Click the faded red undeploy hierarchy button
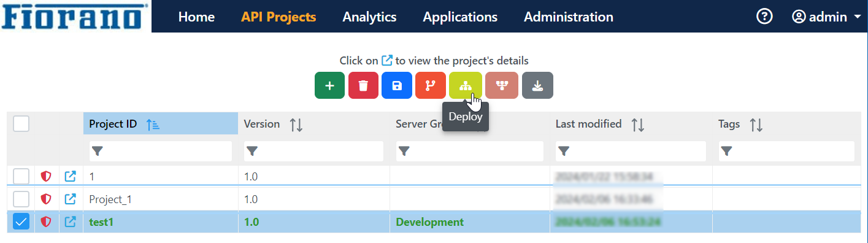The height and width of the screenshot is (243, 868). (x=502, y=85)
